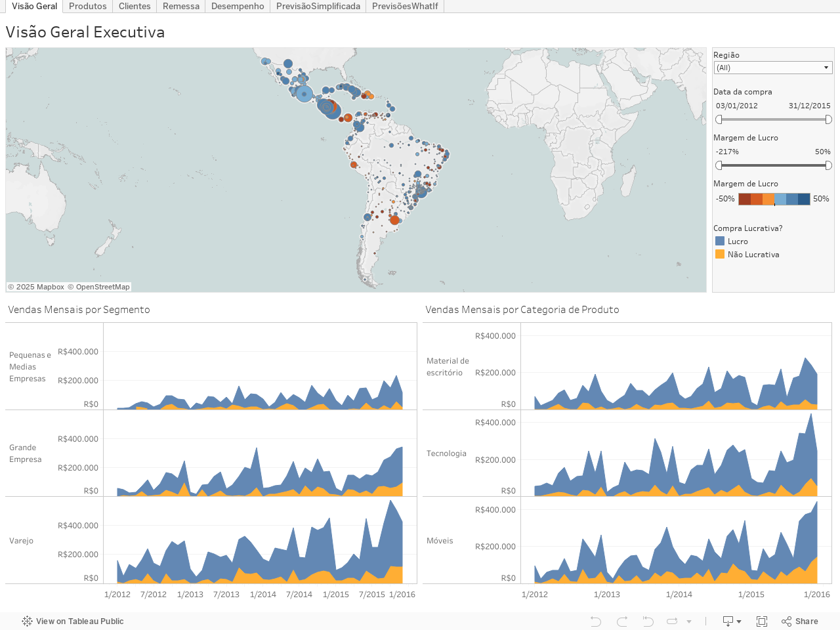The width and height of the screenshot is (840, 630).
Task: Click the Lucro legend label
Action: coord(738,241)
